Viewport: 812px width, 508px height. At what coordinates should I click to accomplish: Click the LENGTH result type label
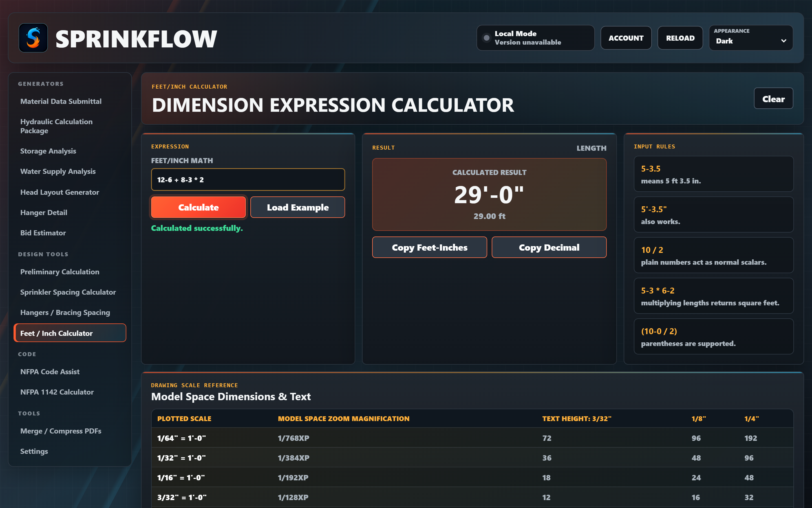[591, 148]
